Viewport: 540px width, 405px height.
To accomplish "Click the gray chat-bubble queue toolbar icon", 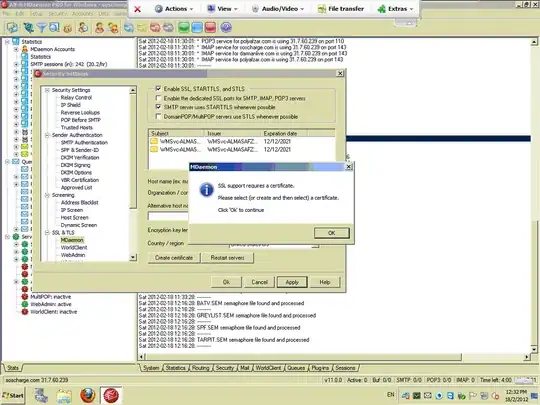I will coord(168,28).
